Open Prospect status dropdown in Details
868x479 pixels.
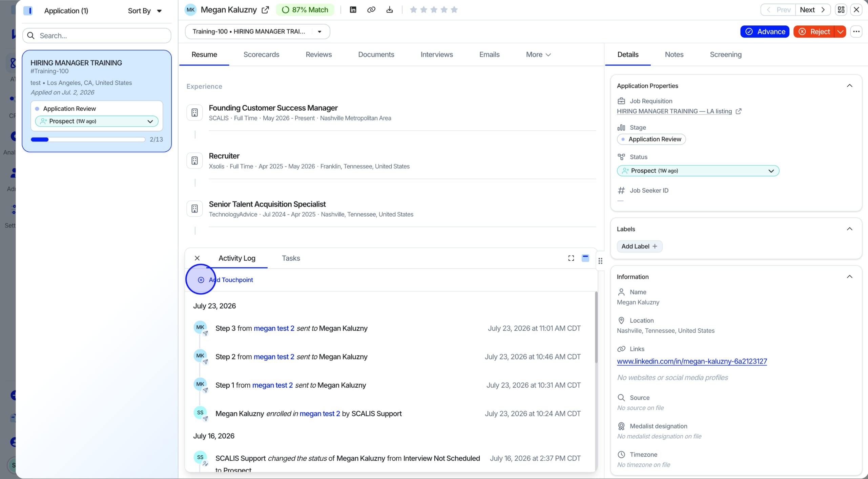698,171
